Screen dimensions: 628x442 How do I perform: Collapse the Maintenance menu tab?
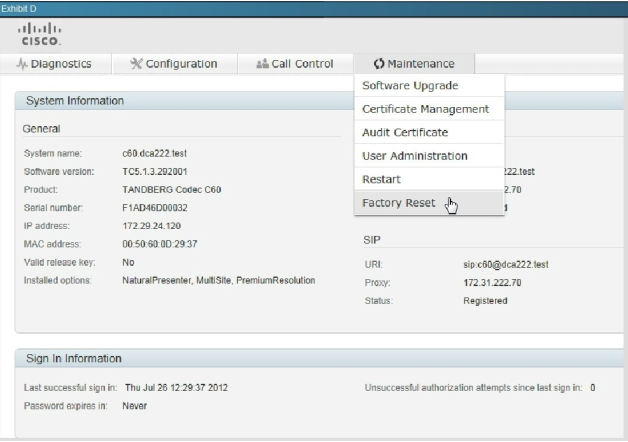click(x=414, y=64)
